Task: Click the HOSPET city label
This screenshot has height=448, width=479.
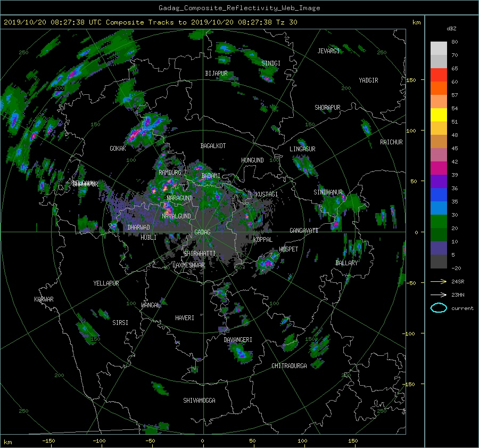Action: [288, 249]
